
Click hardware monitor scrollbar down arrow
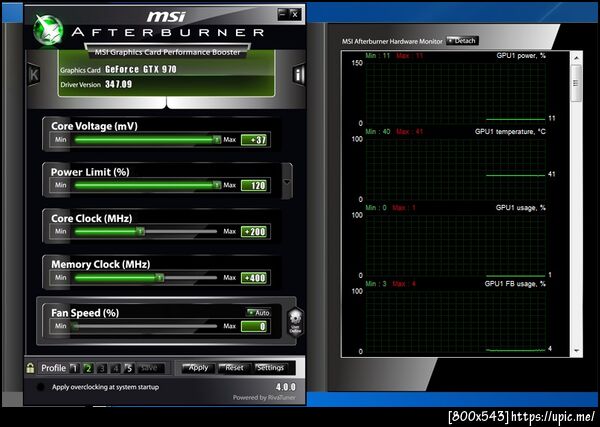point(577,351)
